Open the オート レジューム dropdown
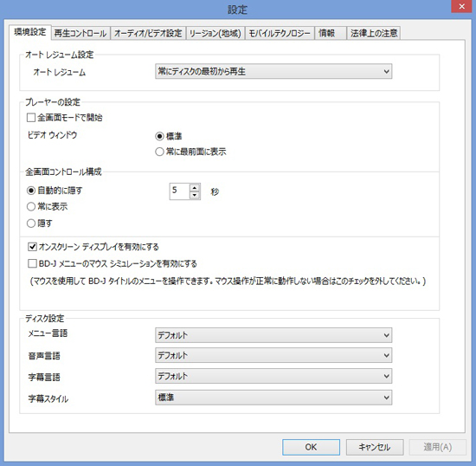Viewport: 476px width, 466px height. pyautogui.click(x=273, y=71)
